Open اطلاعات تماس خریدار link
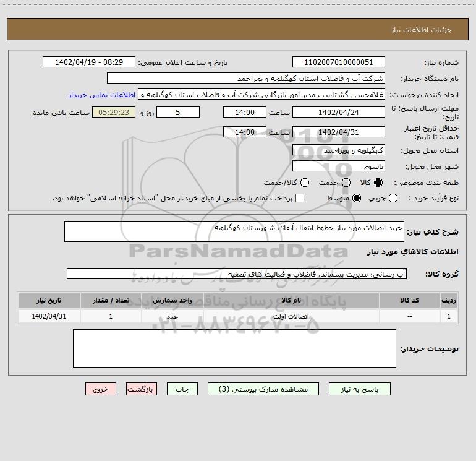 pos(102,95)
